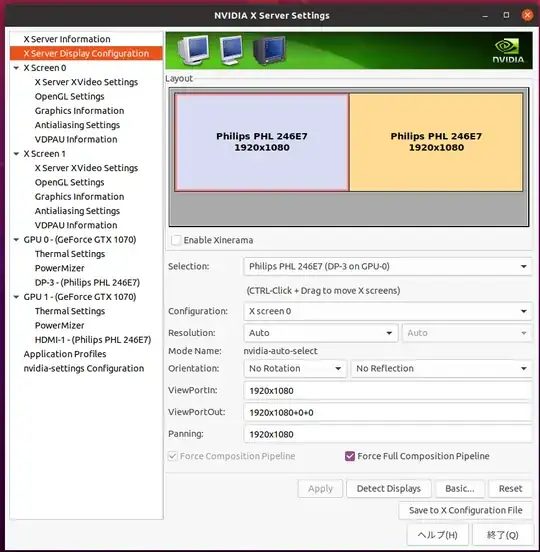The image size is (540, 552).
Task: Open nvidia-settings Configuration page
Action: click(x=84, y=369)
